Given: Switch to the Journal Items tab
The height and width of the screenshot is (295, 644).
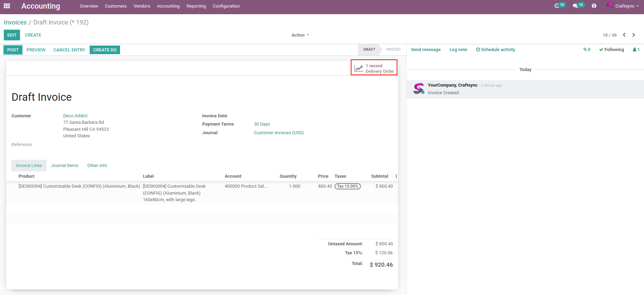Looking at the screenshot, I should click(65, 166).
